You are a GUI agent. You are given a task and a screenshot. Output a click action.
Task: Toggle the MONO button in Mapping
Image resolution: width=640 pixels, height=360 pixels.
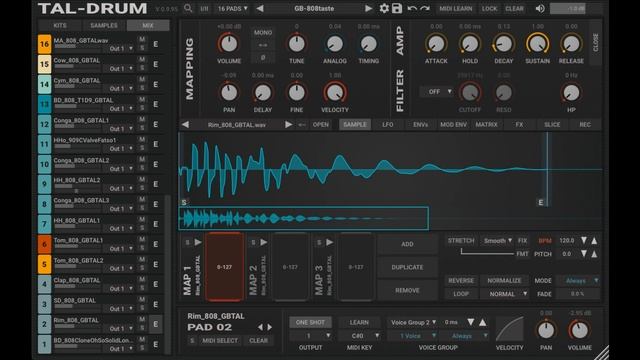pos(263,32)
